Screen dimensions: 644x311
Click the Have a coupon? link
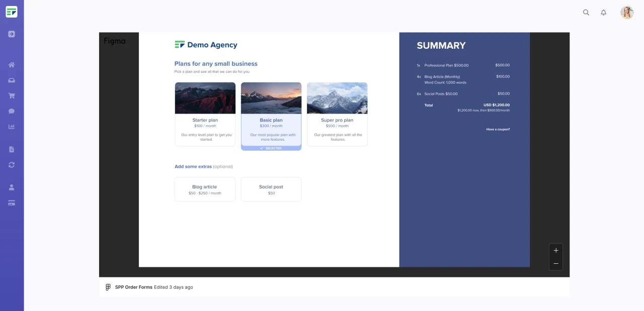click(x=498, y=129)
